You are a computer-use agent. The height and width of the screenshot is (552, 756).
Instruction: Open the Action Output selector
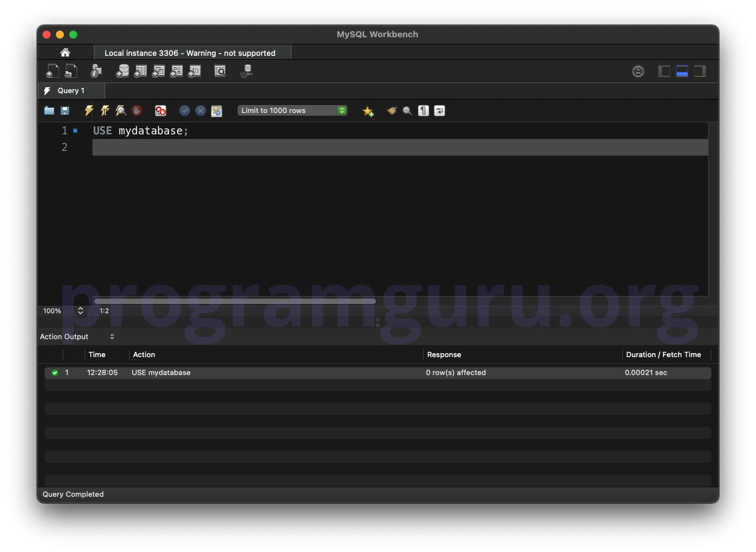click(77, 337)
